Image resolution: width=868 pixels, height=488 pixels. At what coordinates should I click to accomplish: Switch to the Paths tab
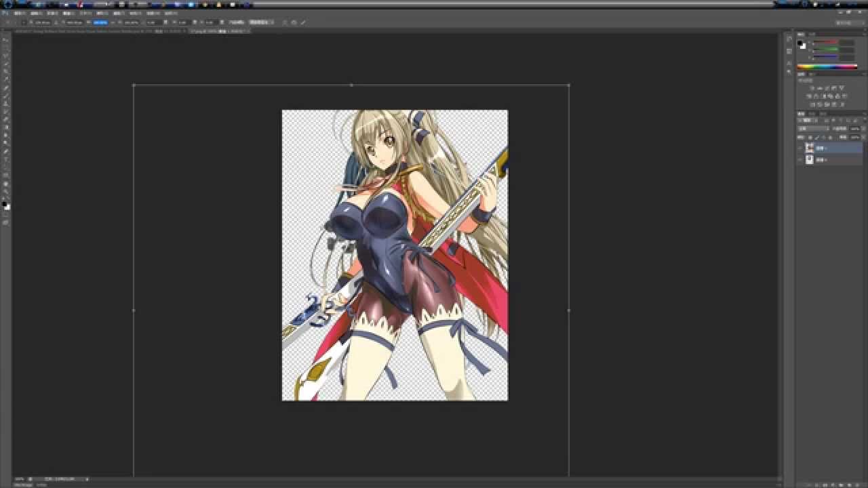tap(823, 113)
